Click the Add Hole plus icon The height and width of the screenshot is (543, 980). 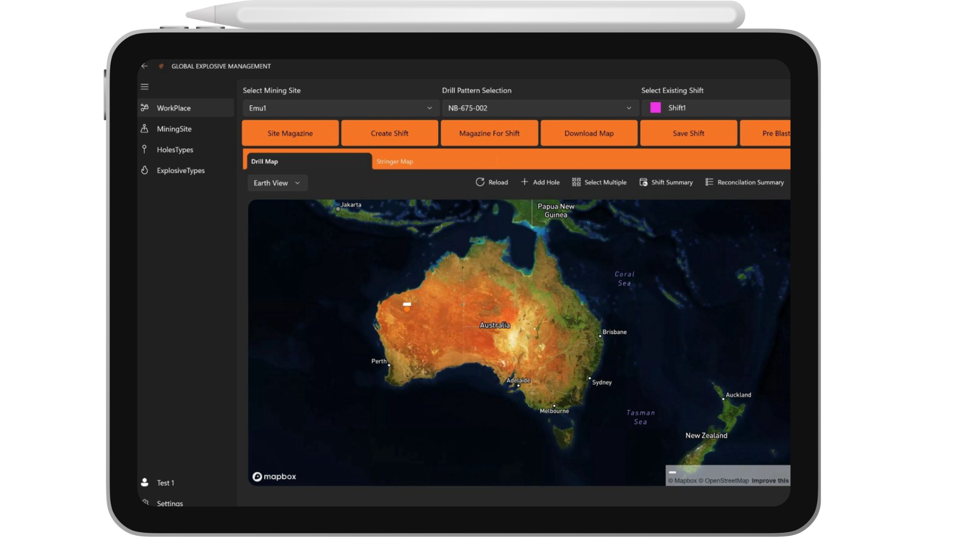point(524,182)
